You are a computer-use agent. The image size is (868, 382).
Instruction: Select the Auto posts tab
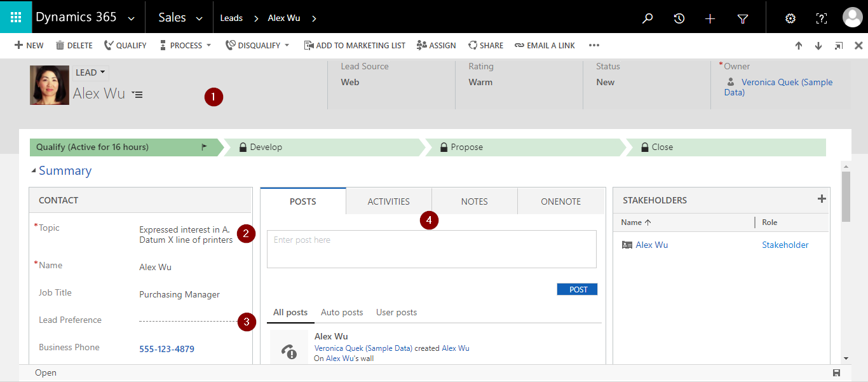pyautogui.click(x=342, y=312)
